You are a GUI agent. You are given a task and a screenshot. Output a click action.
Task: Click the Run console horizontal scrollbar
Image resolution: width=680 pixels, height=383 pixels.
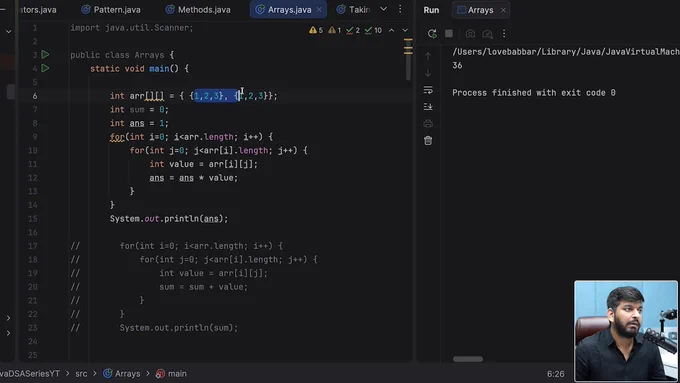coord(468,359)
